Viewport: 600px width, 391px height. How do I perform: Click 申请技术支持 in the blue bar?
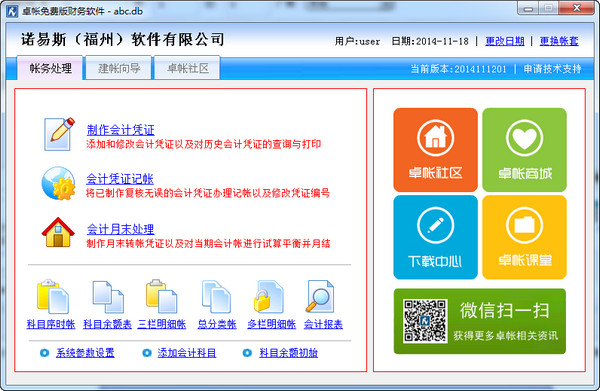tap(552, 69)
